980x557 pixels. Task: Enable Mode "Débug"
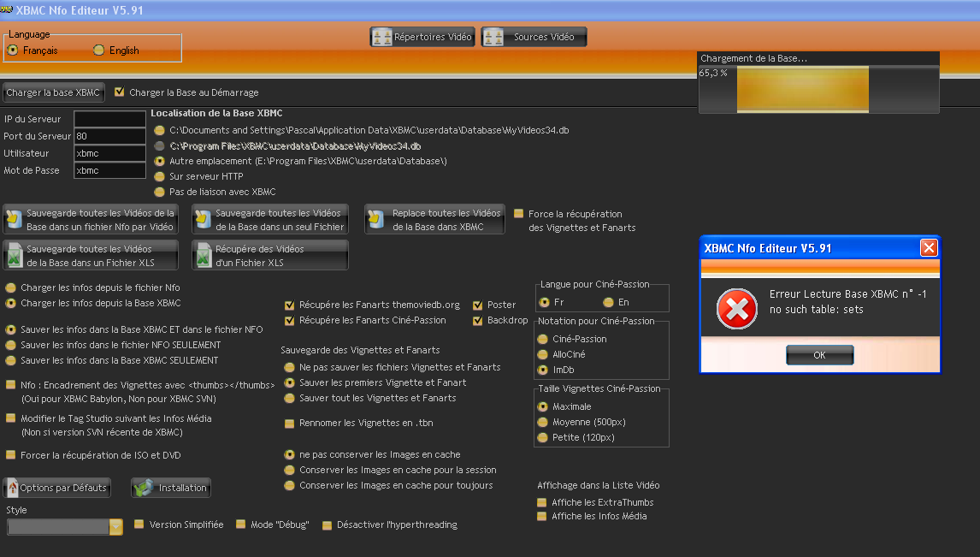click(x=240, y=524)
